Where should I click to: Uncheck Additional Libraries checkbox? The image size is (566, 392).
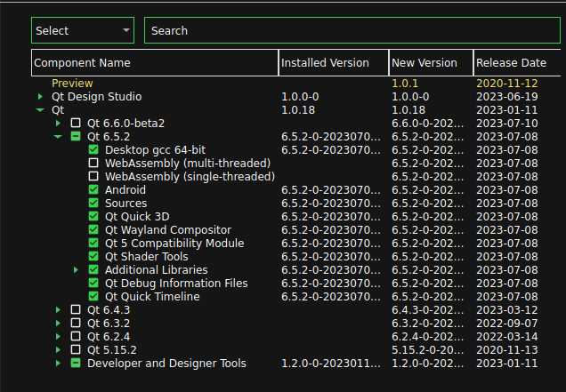pyautogui.click(x=93, y=269)
